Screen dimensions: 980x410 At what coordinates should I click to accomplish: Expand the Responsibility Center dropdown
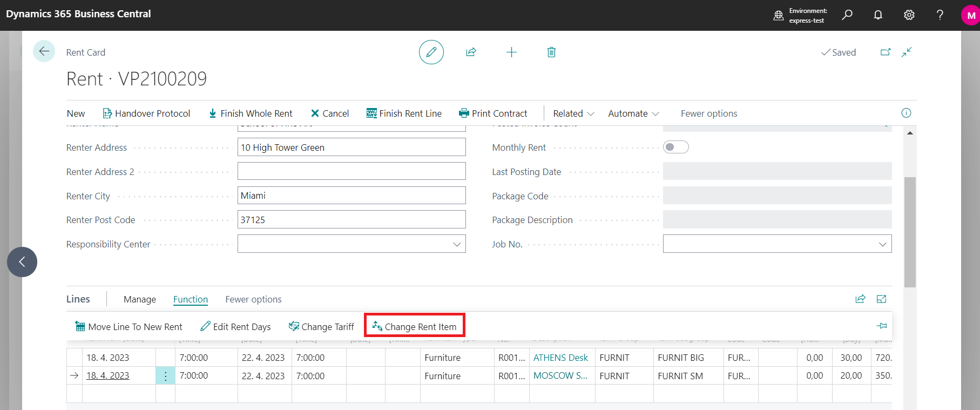[456, 244]
